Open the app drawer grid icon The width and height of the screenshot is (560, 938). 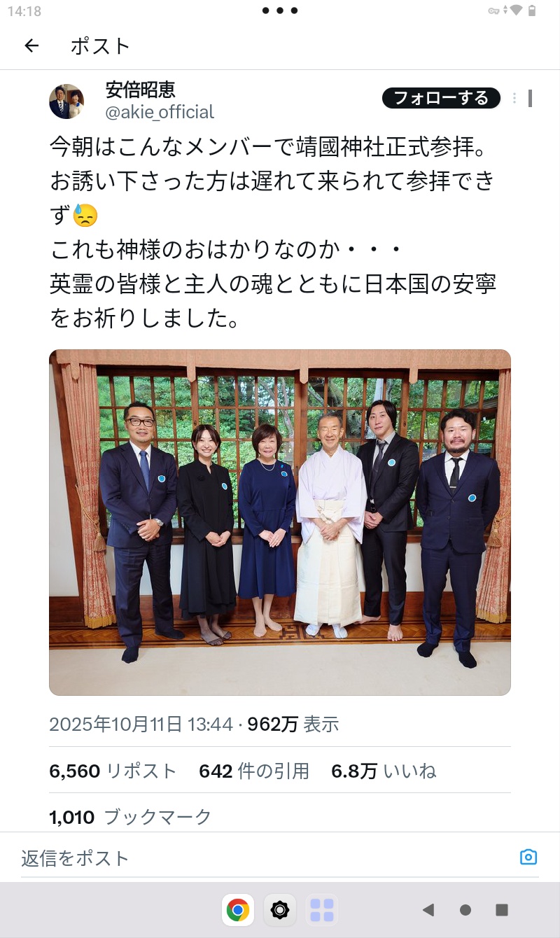tap(322, 910)
